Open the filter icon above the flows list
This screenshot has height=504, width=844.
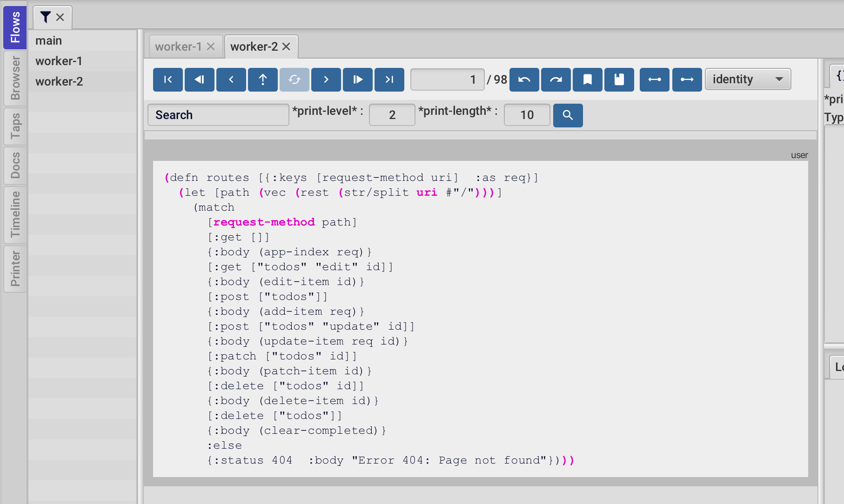(x=45, y=17)
